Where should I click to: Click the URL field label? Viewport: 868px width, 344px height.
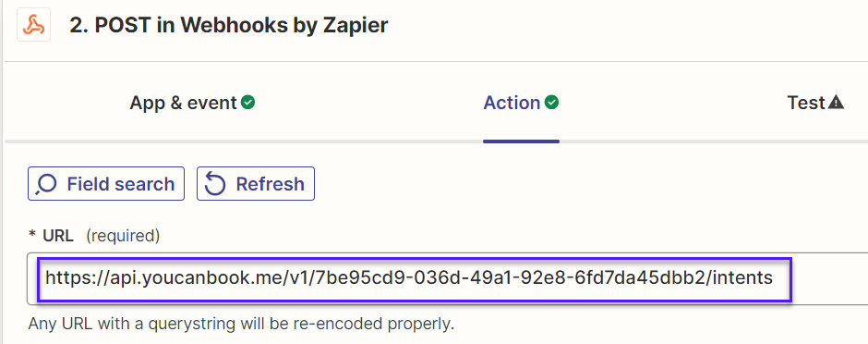point(57,236)
